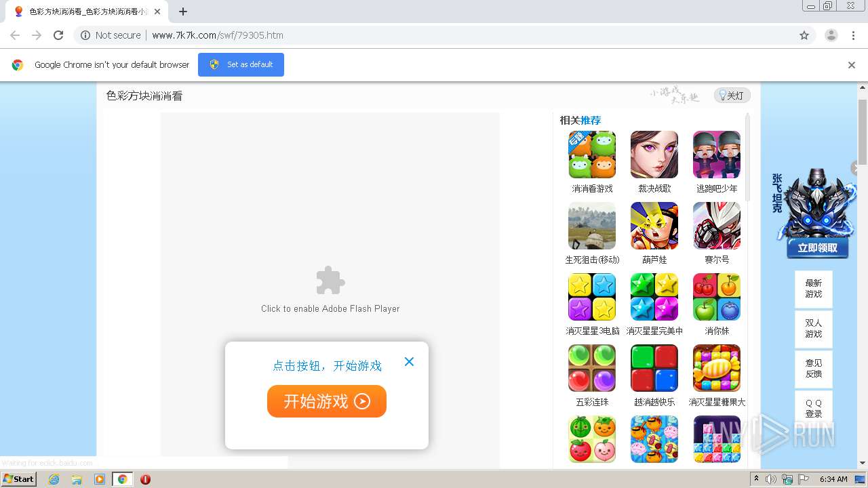
Task: Open the 消你妹 fruit game icon
Action: [717, 297]
